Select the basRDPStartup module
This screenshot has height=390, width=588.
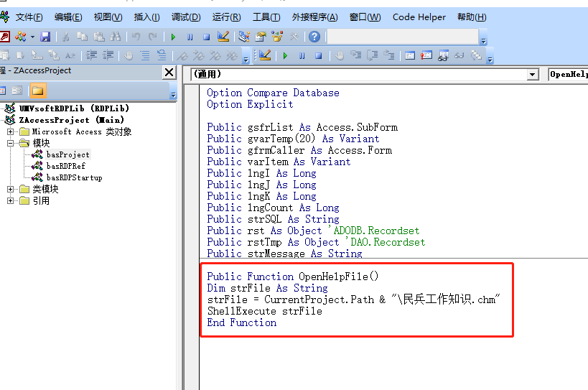[x=74, y=177]
